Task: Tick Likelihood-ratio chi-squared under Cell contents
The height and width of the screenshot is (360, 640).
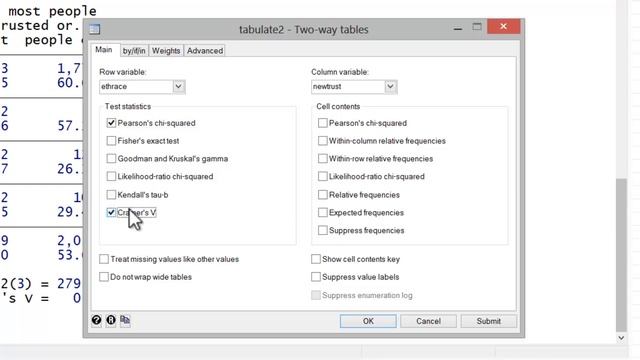Action: click(x=322, y=176)
